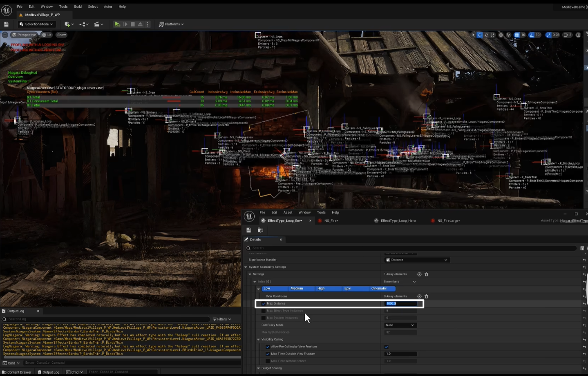Image resolution: width=588 pixels, height=376 pixels.
Task: Open the Asset menu in the effect type window
Action: pos(288,213)
